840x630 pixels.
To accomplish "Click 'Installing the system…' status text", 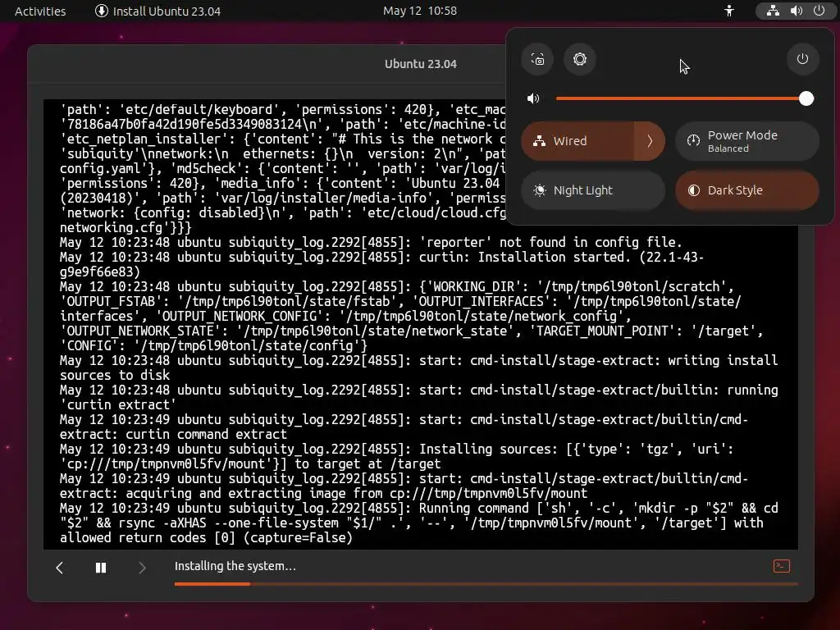I will (235, 566).
